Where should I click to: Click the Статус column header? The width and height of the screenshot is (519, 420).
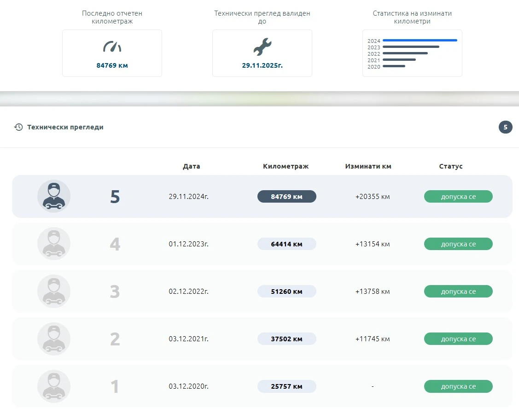click(x=450, y=166)
